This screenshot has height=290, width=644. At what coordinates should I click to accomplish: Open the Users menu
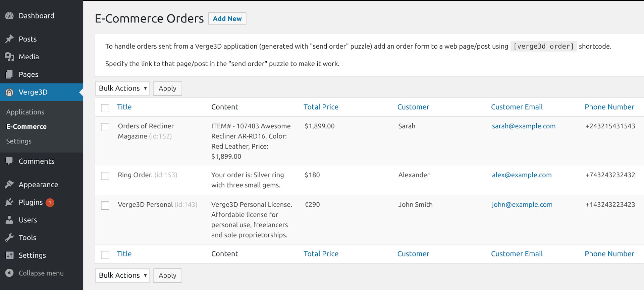click(28, 220)
